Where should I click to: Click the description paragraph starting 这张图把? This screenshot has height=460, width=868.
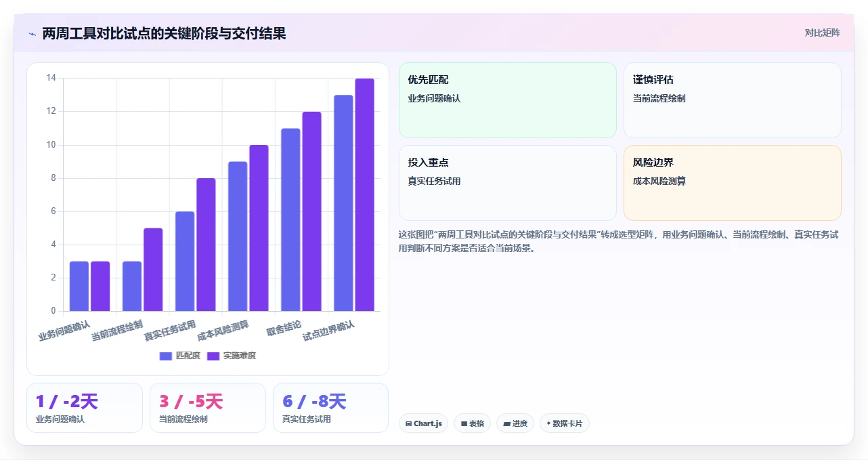pyautogui.click(x=620, y=241)
